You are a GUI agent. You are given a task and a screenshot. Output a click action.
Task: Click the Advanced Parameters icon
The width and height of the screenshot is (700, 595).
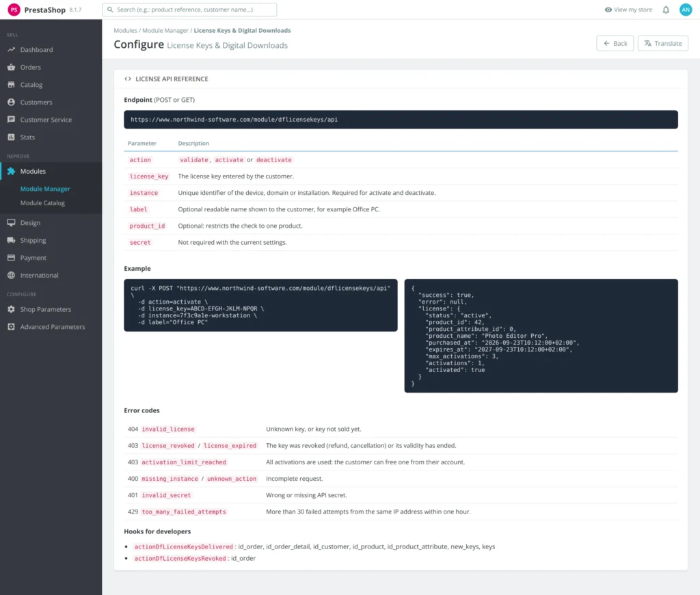[x=11, y=326]
